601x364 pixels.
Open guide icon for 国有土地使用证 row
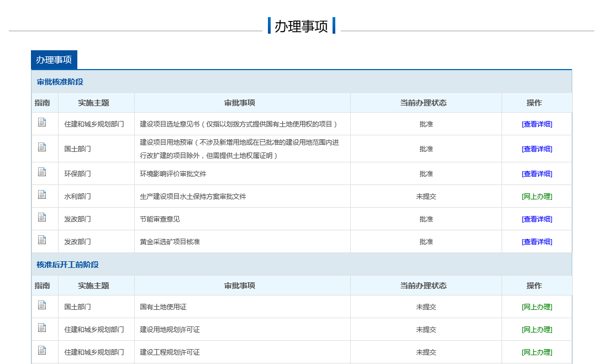[x=42, y=305]
